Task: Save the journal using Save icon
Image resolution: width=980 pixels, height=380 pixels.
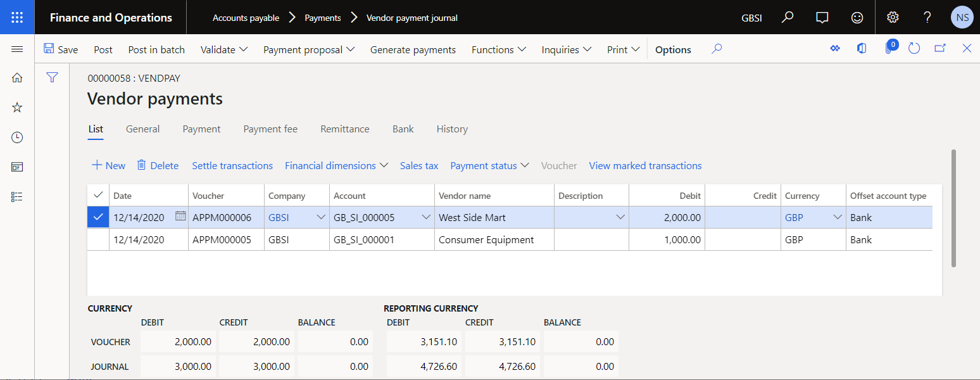Action: [x=61, y=49]
